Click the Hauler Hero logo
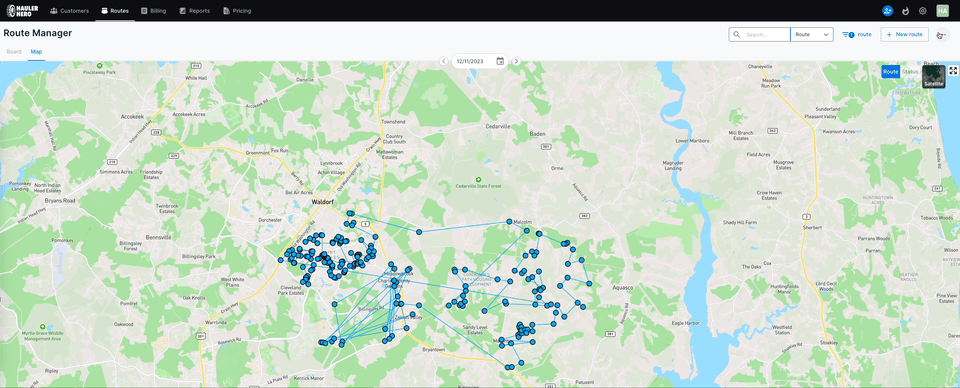The width and height of the screenshot is (960, 388). pyautogui.click(x=22, y=10)
